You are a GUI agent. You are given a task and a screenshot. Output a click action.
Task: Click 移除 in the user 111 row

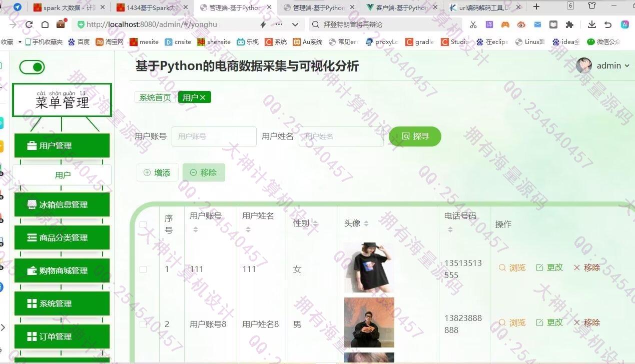click(587, 267)
